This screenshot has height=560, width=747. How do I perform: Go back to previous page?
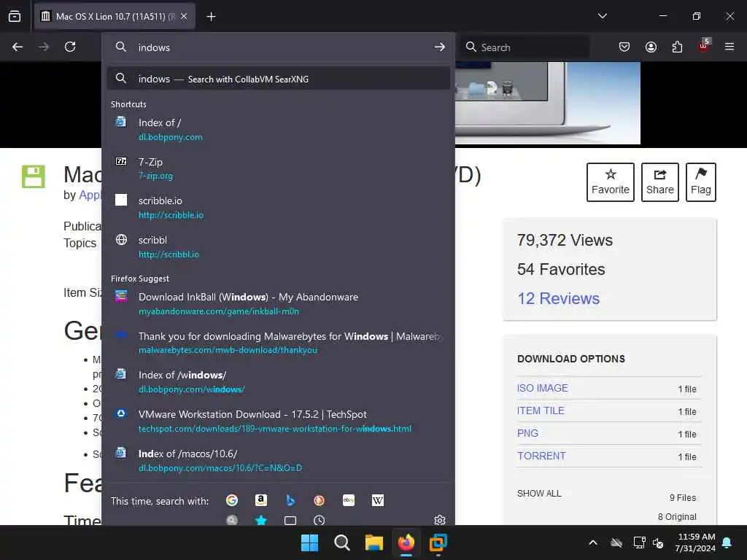click(18, 47)
